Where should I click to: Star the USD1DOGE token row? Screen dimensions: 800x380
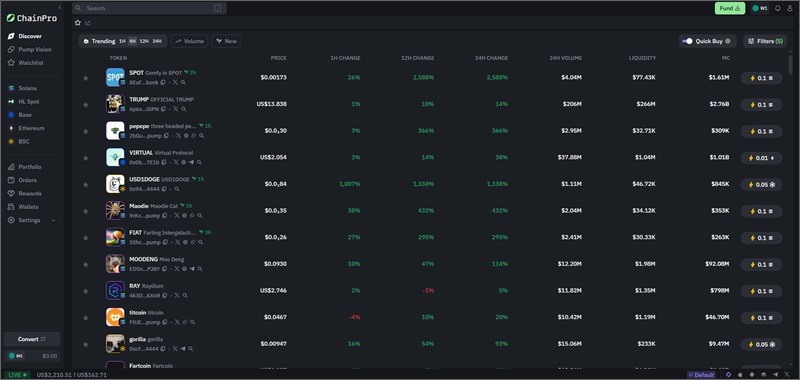click(x=86, y=185)
